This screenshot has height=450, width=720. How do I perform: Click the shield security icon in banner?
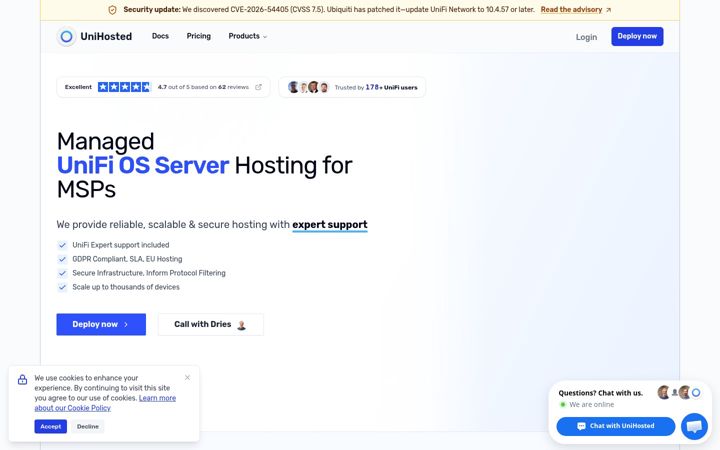(x=112, y=10)
